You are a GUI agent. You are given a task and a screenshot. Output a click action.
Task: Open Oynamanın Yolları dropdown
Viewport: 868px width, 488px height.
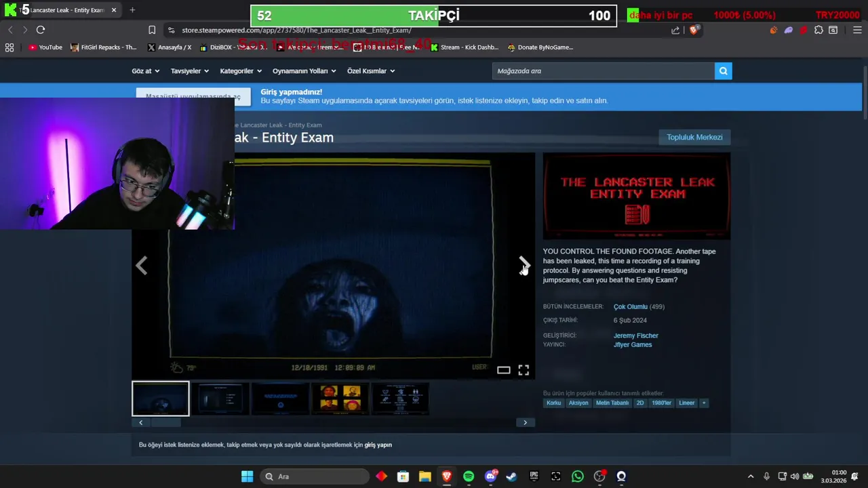pos(304,71)
